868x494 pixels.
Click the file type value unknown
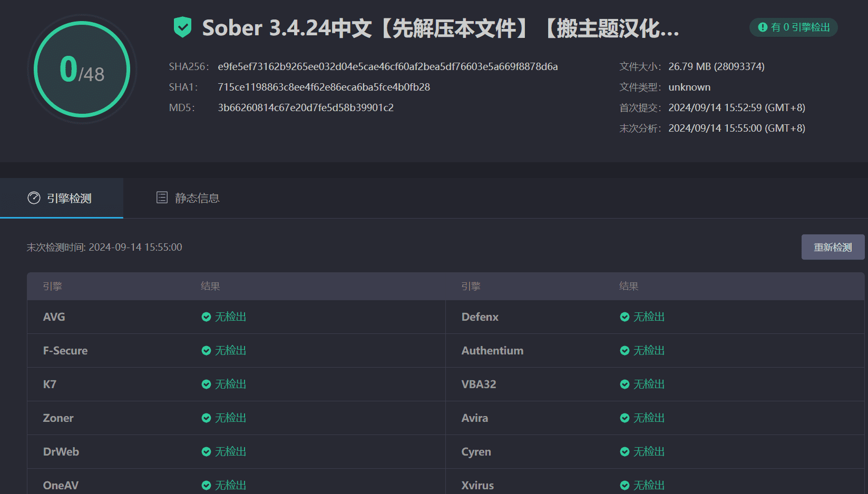[x=689, y=87]
